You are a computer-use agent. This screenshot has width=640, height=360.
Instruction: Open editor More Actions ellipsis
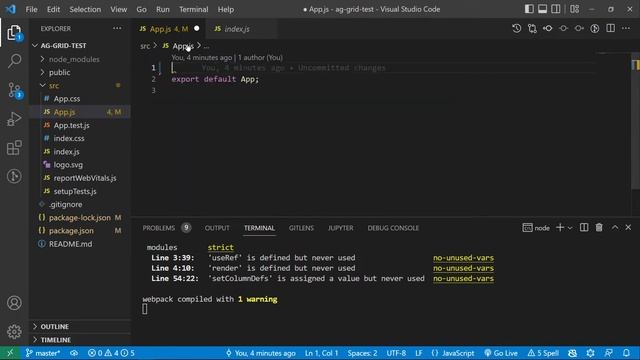(626, 29)
